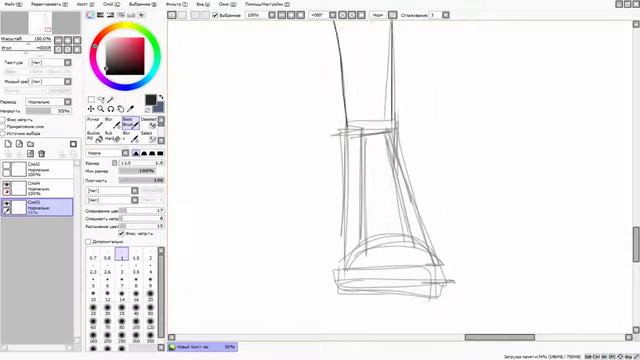The image size is (640, 360).
Task: Create a new raster layer
Action: tap(8, 144)
